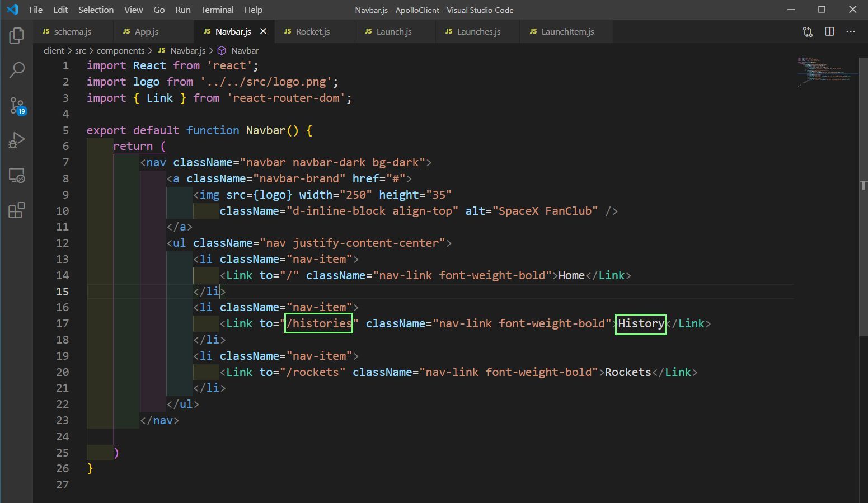Click line number 17 in the gutter
Screen dimensions: 868x503
pos(62,323)
